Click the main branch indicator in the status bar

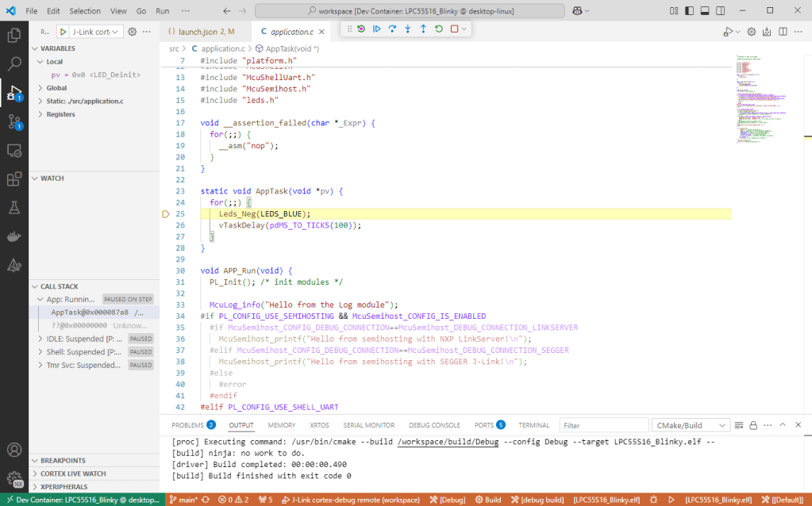pyautogui.click(x=186, y=499)
